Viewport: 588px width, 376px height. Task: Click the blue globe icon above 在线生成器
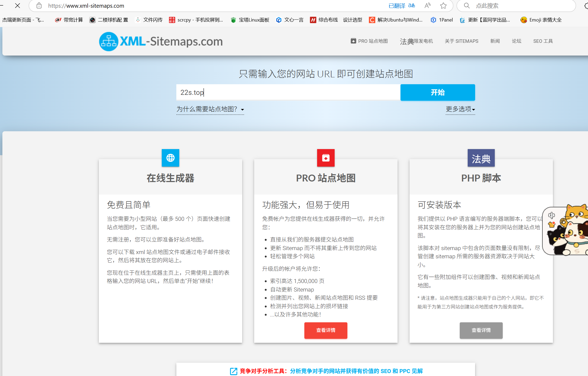pos(171,158)
